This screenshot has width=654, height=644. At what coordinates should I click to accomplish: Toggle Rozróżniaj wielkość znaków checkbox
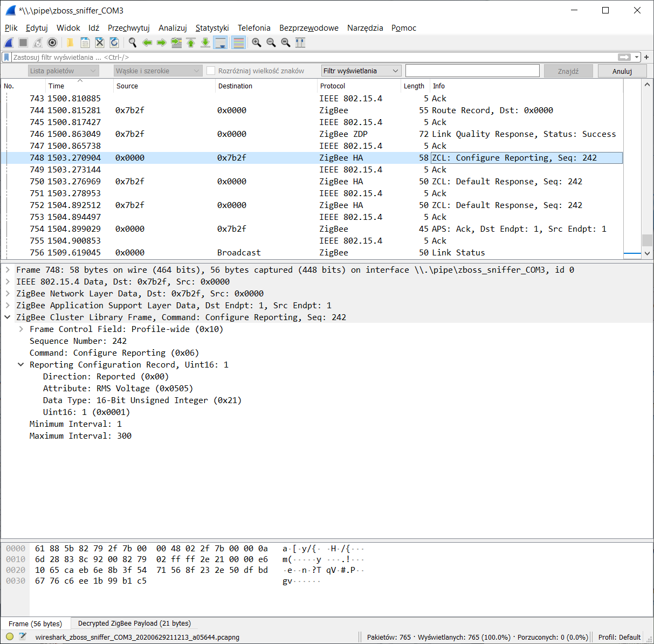pos(211,71)
